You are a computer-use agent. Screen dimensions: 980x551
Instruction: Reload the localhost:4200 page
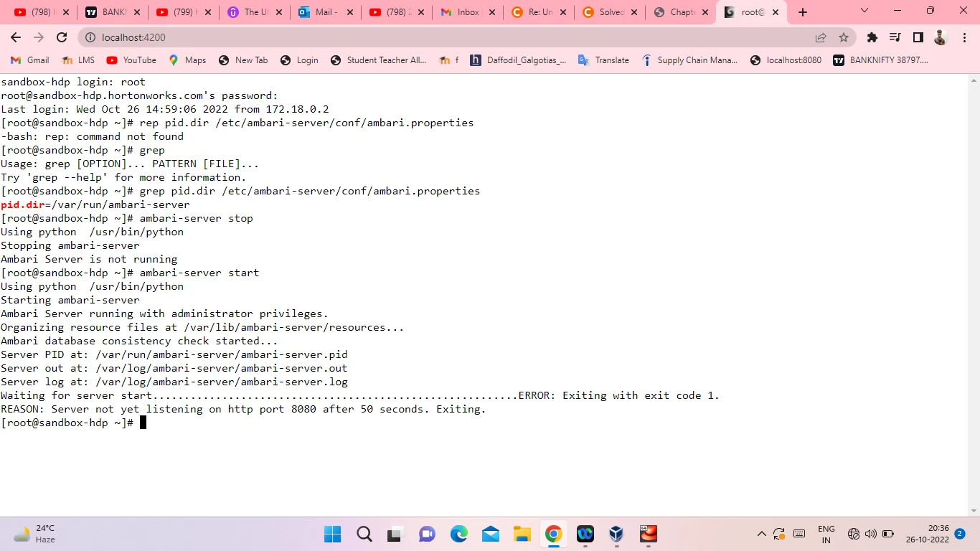62,37
